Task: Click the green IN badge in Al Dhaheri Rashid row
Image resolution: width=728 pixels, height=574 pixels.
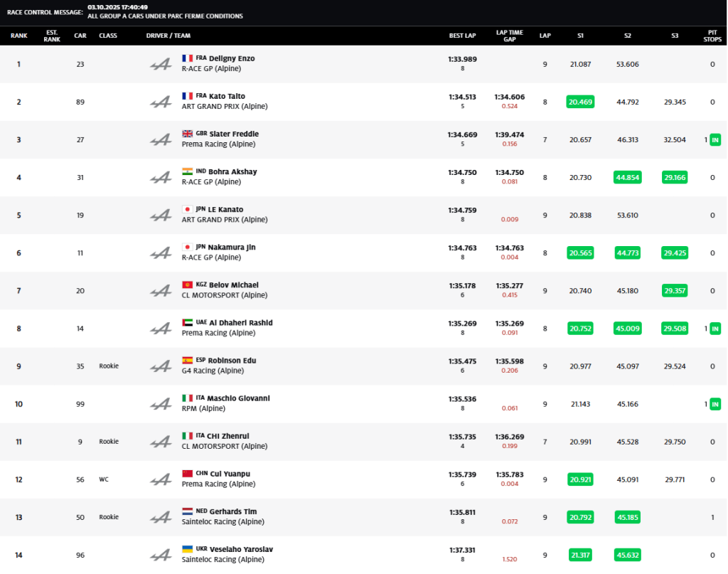Action: coord(715,329)
